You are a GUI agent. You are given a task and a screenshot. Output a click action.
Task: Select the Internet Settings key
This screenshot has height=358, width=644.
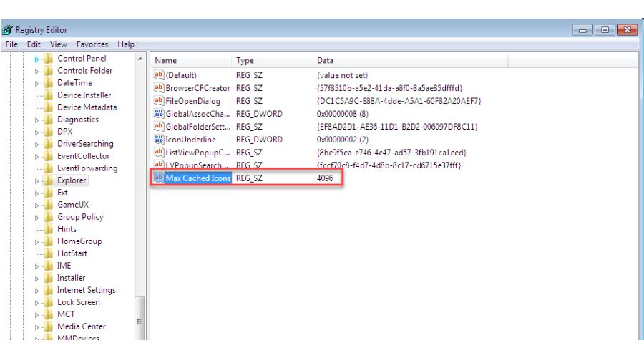tap(87, 290)
